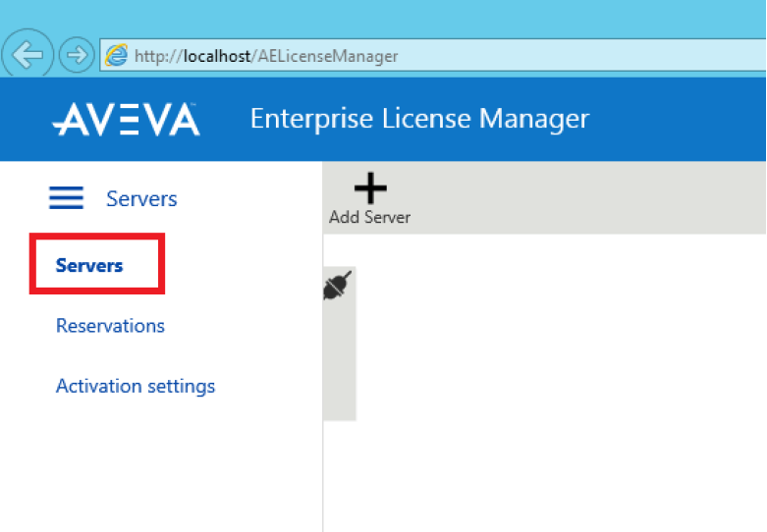Click the Enterprise License Manager title
767x532 pixels.
point(419,119)
